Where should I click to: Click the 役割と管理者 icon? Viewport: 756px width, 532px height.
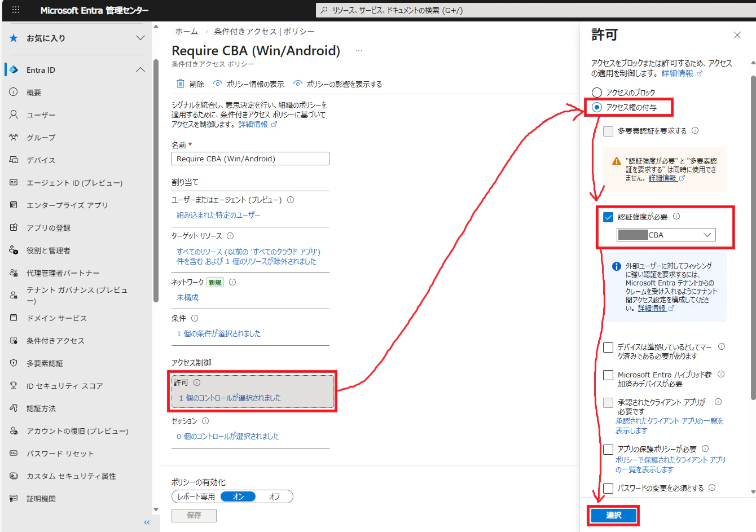click(x=14, y=250)
